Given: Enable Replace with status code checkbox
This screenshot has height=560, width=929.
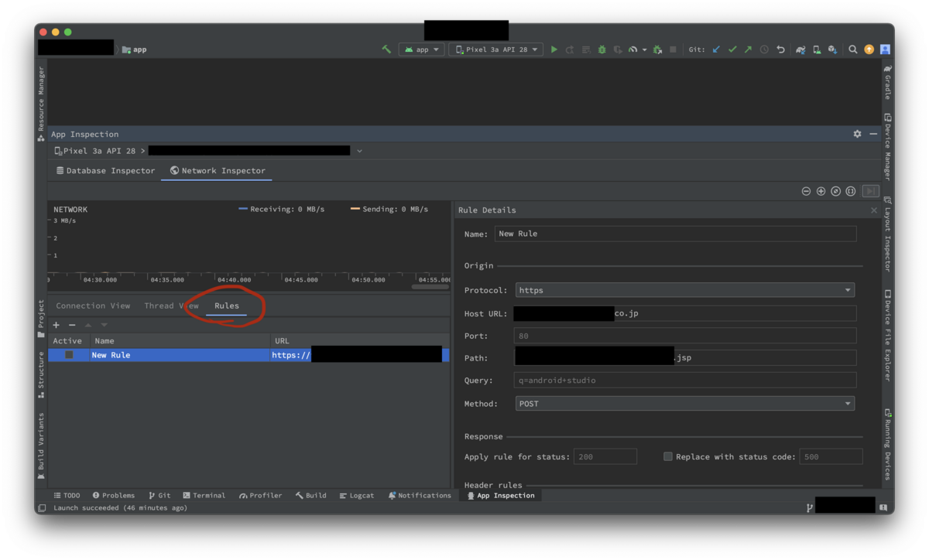Looking at the screenshot, I should [x=668, y=456].
